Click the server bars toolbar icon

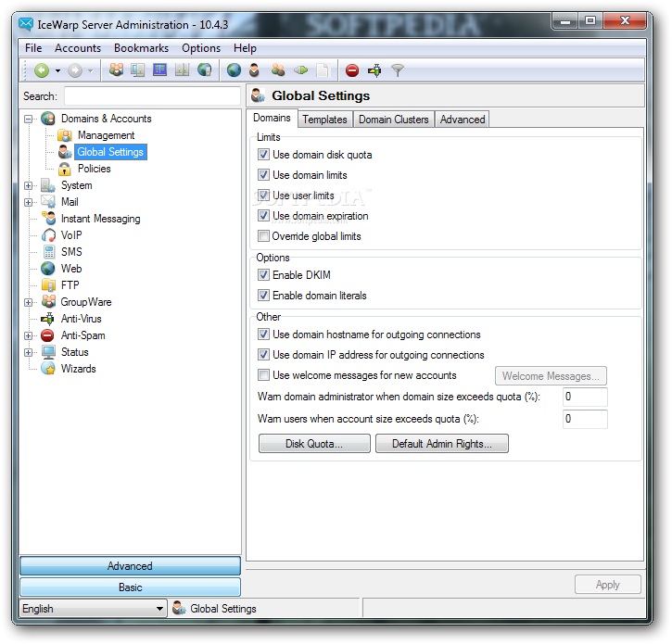[183, 69]
